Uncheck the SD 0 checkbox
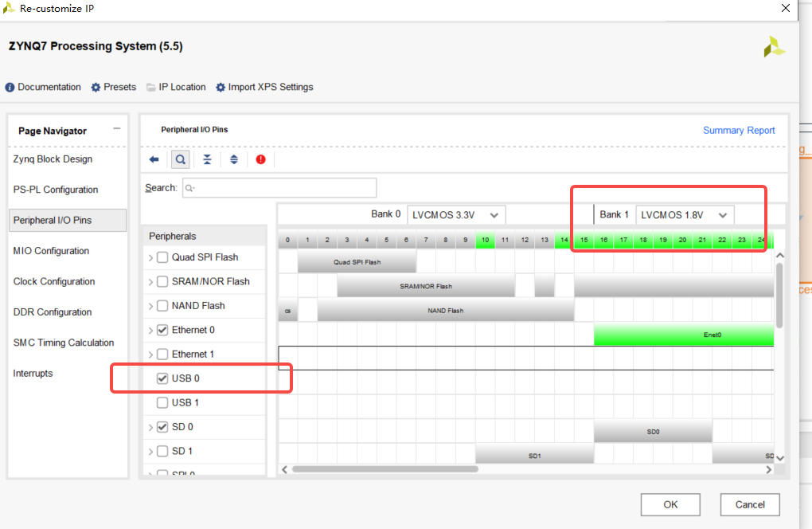The height and width of the screenshot is (529, 812). pyautogui.click(x=162, y=427)
